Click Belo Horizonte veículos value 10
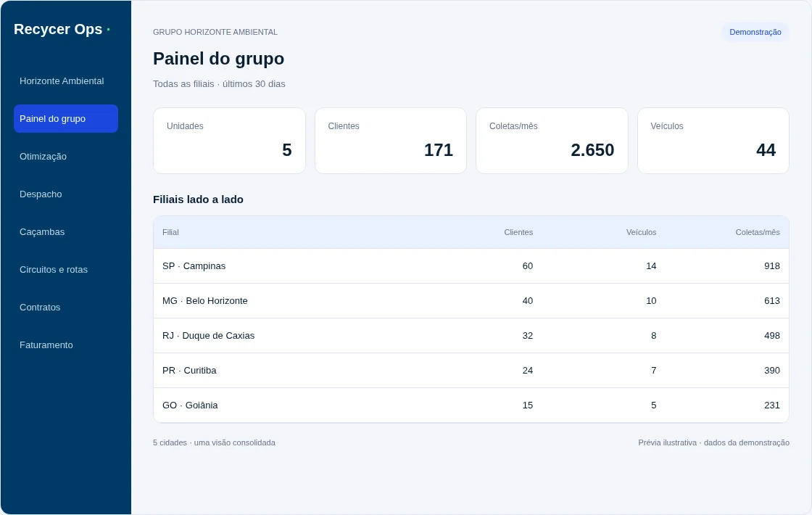The image size is (812, 515). (651, 301)
